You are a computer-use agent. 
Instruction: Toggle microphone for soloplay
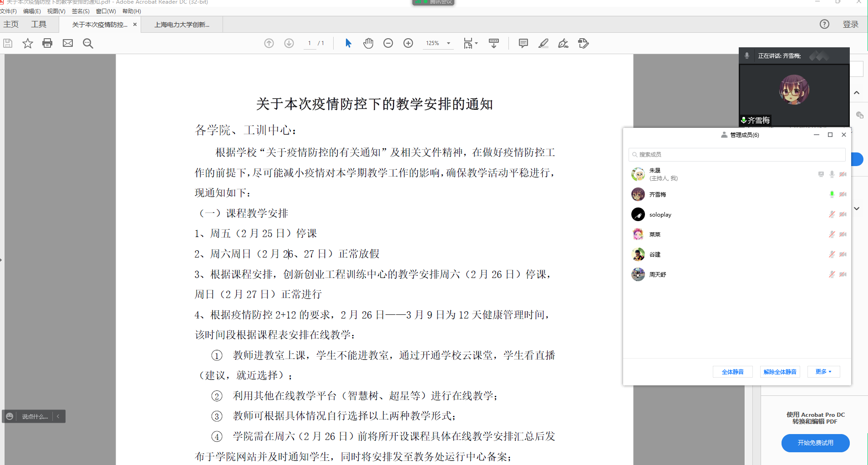[x=832, y=214]
